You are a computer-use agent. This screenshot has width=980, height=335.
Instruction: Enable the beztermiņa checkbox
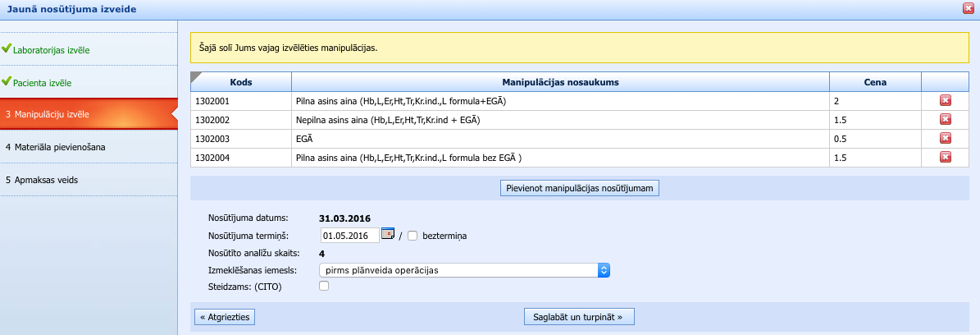(x=413, y=236)
